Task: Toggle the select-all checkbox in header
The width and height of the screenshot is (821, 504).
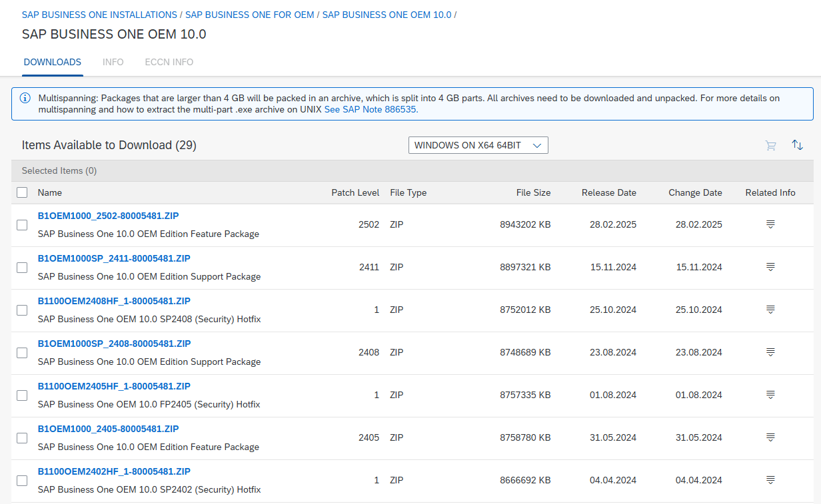Action: 22,192
